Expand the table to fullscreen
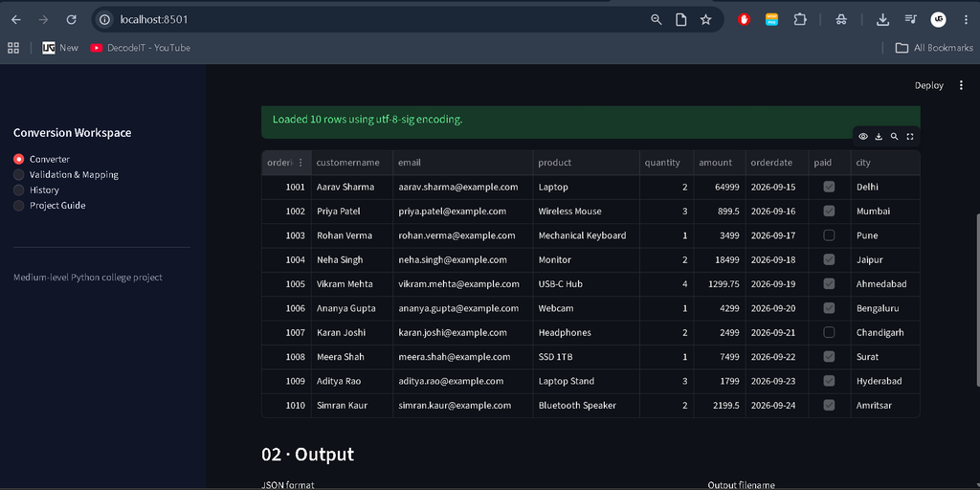The height and width of the screenshot is (490, 980). tap(910, 136)
